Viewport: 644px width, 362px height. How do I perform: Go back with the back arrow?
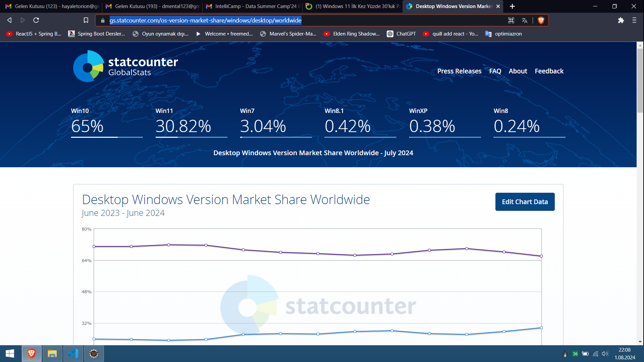click(9, 20)
